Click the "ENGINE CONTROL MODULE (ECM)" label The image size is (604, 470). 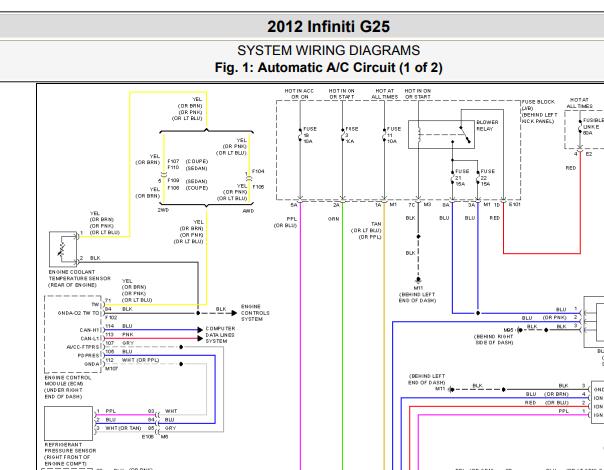coord(68,381)
